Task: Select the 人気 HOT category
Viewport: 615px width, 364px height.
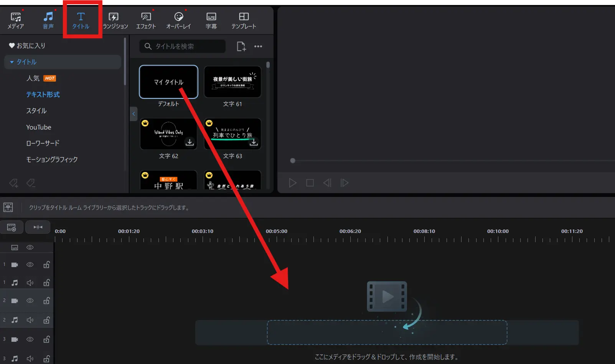Action: 41,78
